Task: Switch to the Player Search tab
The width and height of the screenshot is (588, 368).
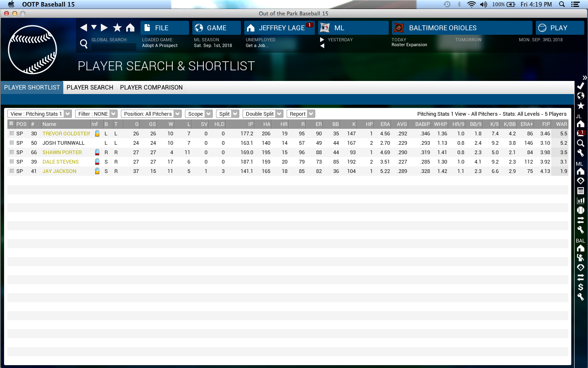Action: (90, 88)
